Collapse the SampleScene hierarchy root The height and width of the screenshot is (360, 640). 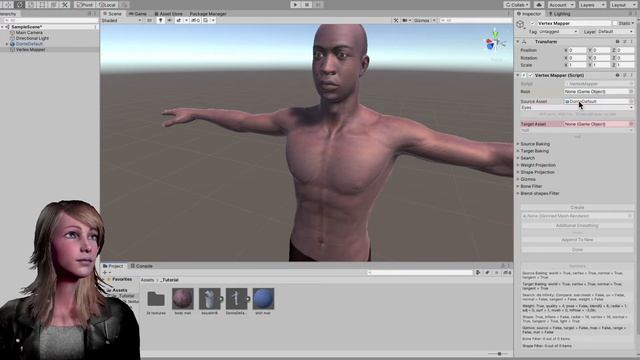pyautogui.click(x=2, y=27)
